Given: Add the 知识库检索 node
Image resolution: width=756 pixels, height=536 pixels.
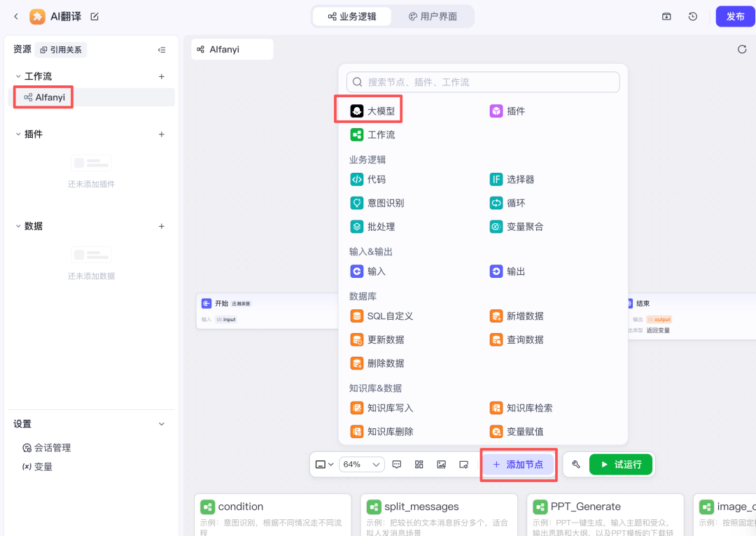Looking at the screenshot, I should point(521,408).
